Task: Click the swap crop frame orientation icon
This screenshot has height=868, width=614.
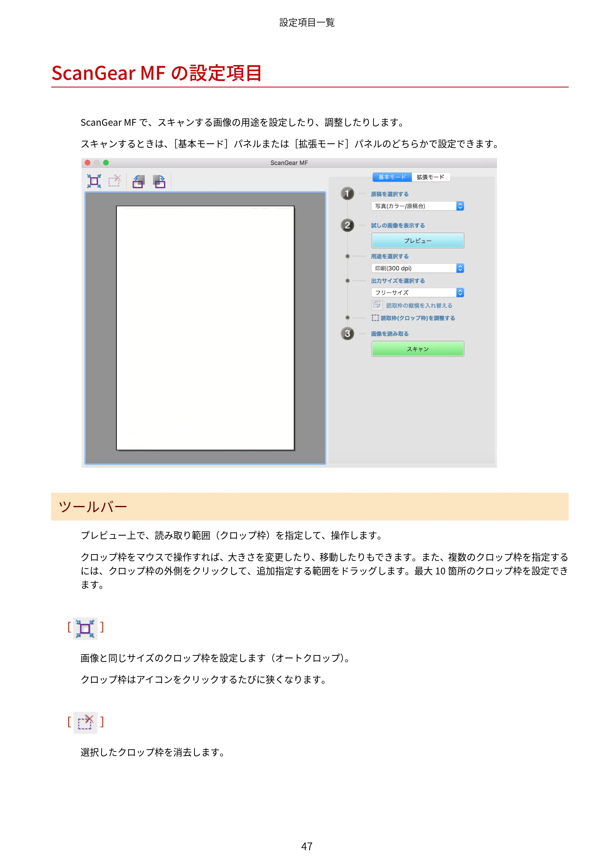Action: (377, 305)
